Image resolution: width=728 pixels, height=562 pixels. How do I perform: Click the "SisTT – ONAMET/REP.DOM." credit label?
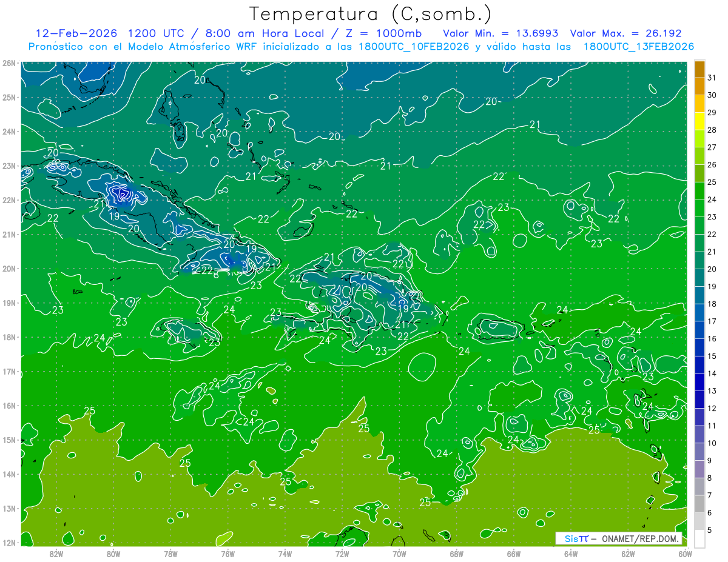pos(619,538)
